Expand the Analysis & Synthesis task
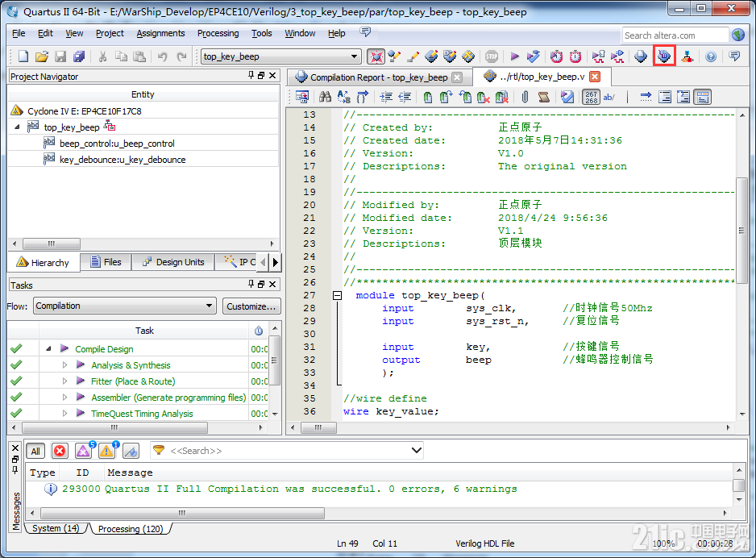This screenshot has width=756, height=558. (x=64, y=365)
